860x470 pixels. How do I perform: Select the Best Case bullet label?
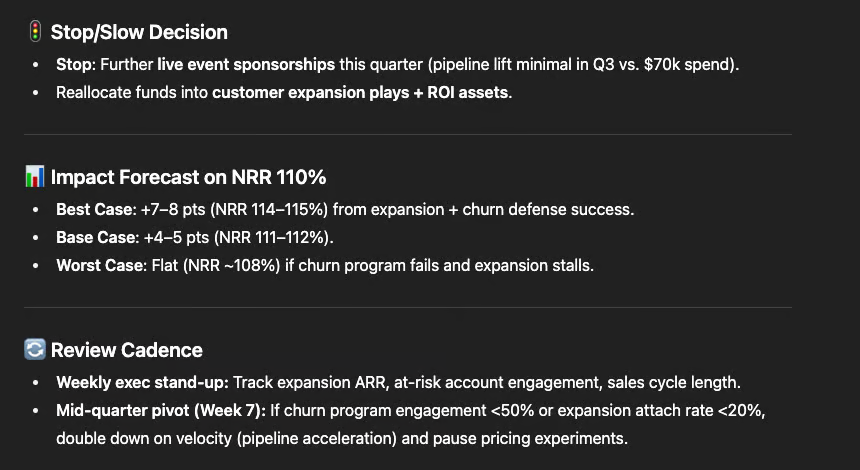[94, 209]
